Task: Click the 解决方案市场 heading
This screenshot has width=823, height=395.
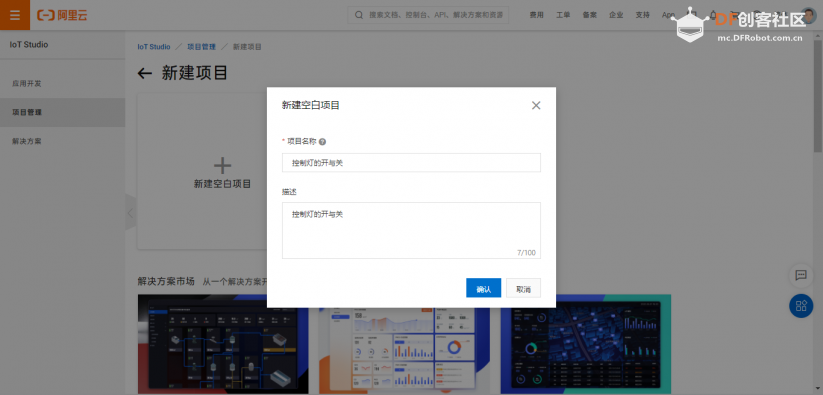Action: pos(166,282)
